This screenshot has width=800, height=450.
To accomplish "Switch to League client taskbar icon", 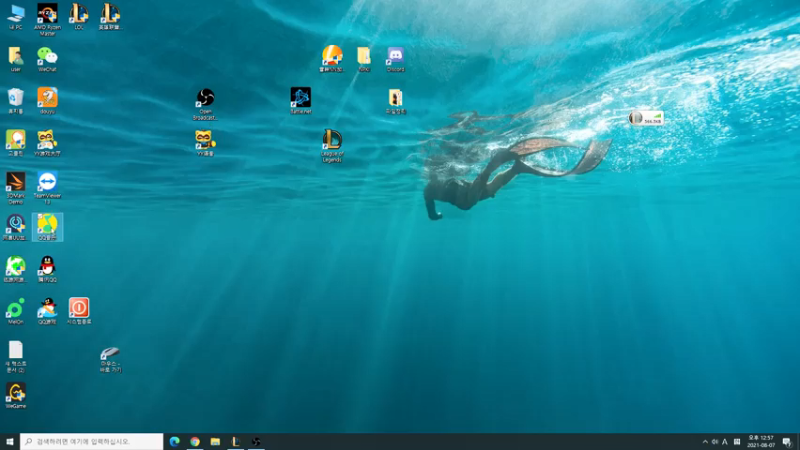I will 236,441.
